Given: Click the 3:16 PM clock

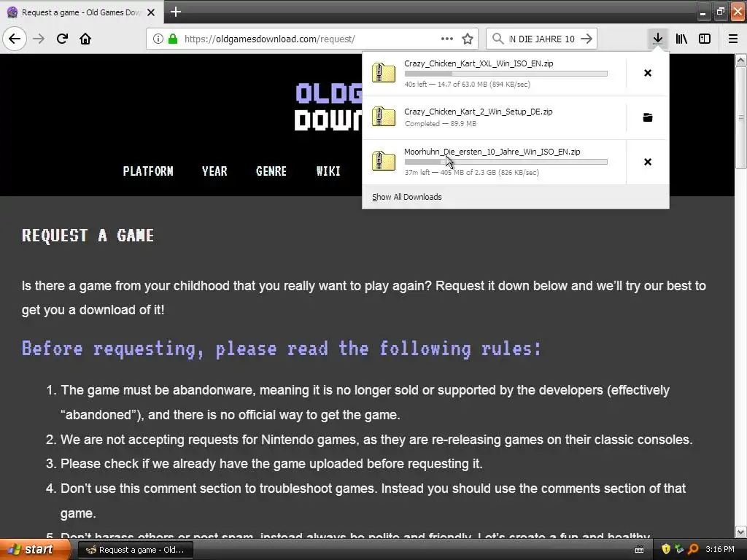Looking at the screenshot, I should coord(720,550).
